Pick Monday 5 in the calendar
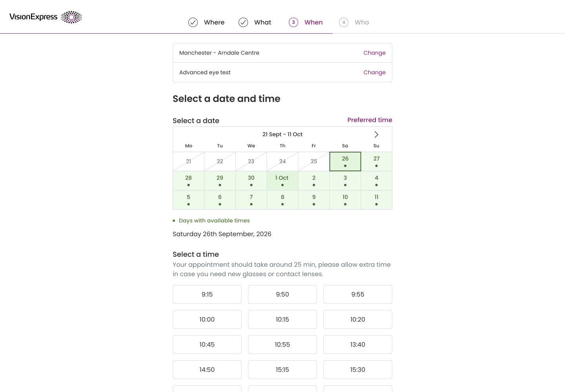The height and width of the screenshot is (392, 565). click(188, 200)
